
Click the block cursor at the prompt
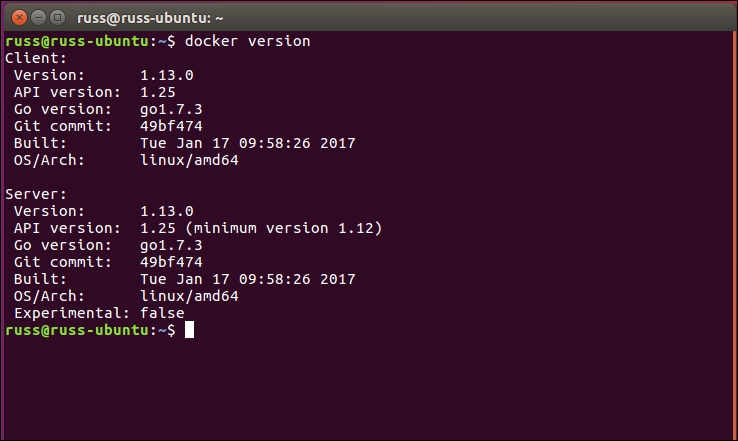189,330
